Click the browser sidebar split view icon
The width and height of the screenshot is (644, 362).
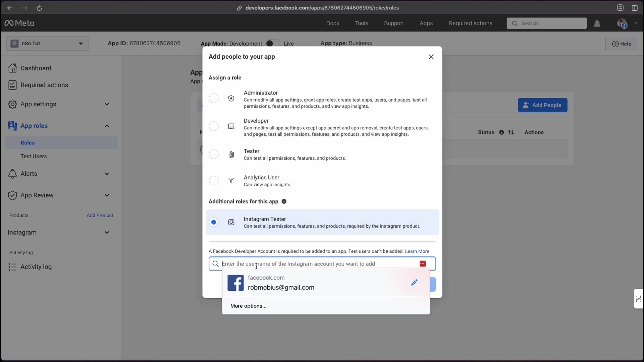click(635, 8)
